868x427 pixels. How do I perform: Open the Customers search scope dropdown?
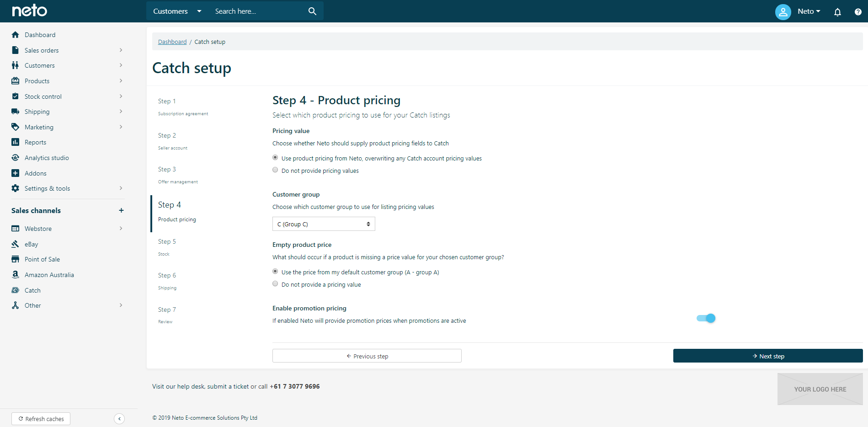[x=177, y=11]
